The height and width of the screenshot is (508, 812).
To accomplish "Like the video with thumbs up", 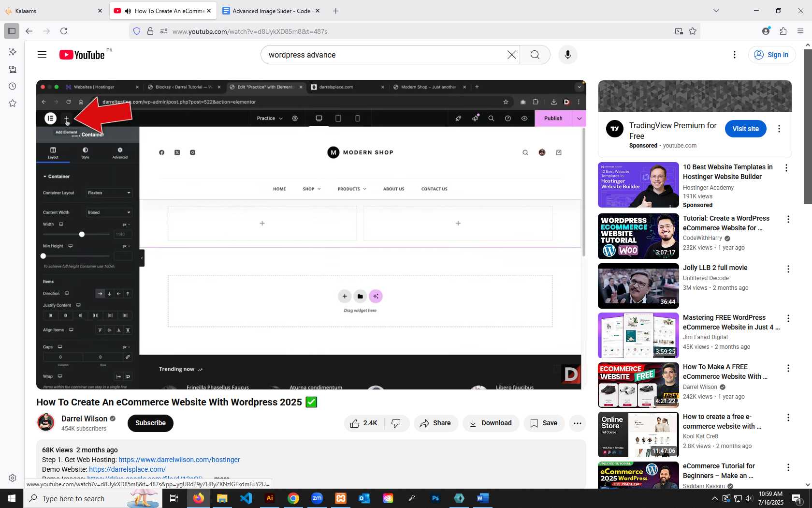I will 364,423.
